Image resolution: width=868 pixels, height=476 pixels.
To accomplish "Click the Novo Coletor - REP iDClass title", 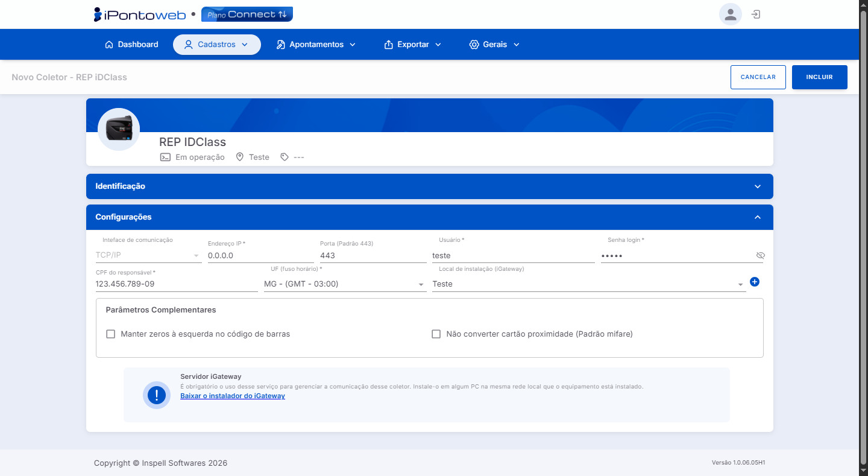I will point(69,77).
